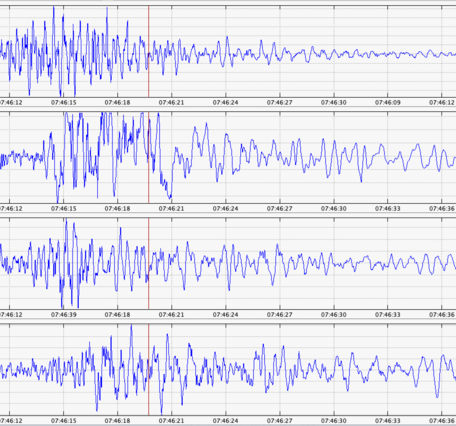
Task: Select 07:46:36 label under the second trace
Action: pyautogui.click(x=442, y=209)
